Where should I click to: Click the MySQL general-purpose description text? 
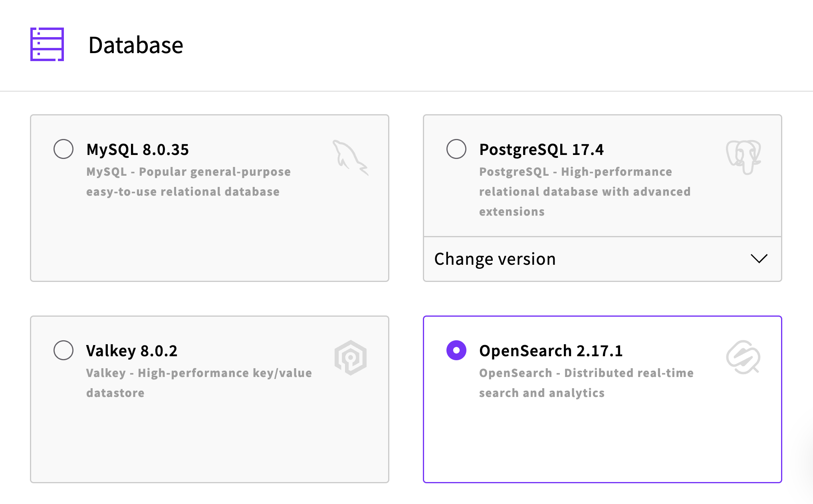click(x=188, y=182)
